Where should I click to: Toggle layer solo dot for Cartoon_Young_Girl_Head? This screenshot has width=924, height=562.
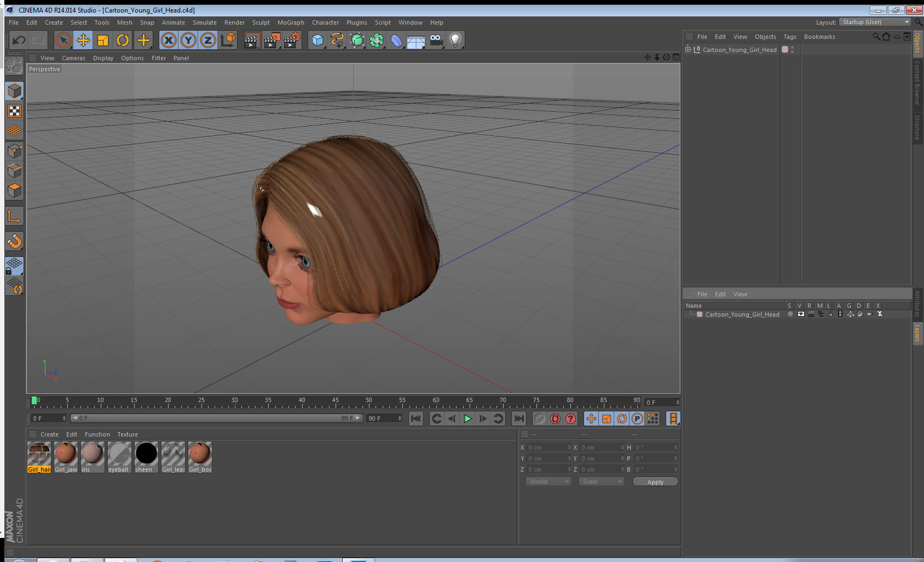790,314
